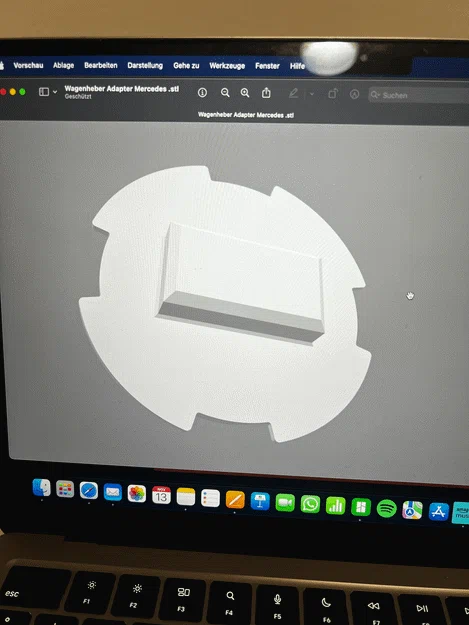Open the green grid app in the Dock
This screenshot has width=469, height=625.
point(361,507)
